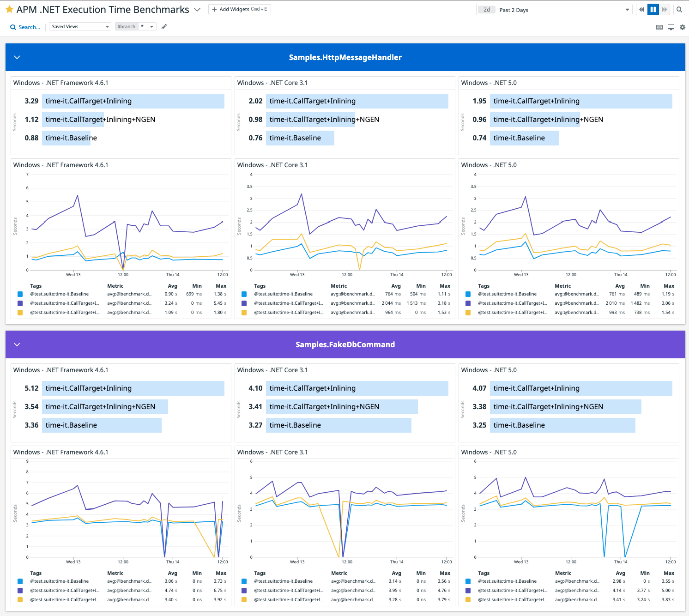Screen dimensions: 689x616
Task: Click the purple swatch with Avg 3.24 s
Action: click(20, 303)
